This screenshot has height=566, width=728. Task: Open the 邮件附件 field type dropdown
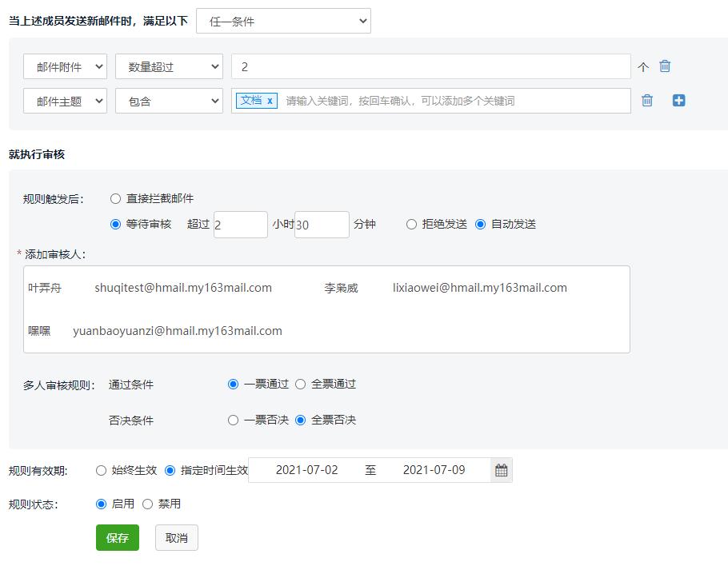coord(64,66)
